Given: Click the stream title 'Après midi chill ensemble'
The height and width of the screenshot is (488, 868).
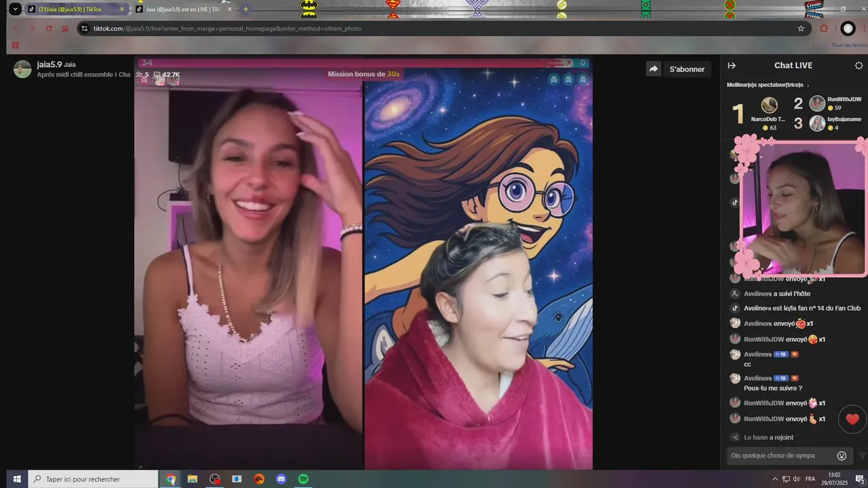Looking at the screenshot, I should pyautogui.click(x=83, y=75).
